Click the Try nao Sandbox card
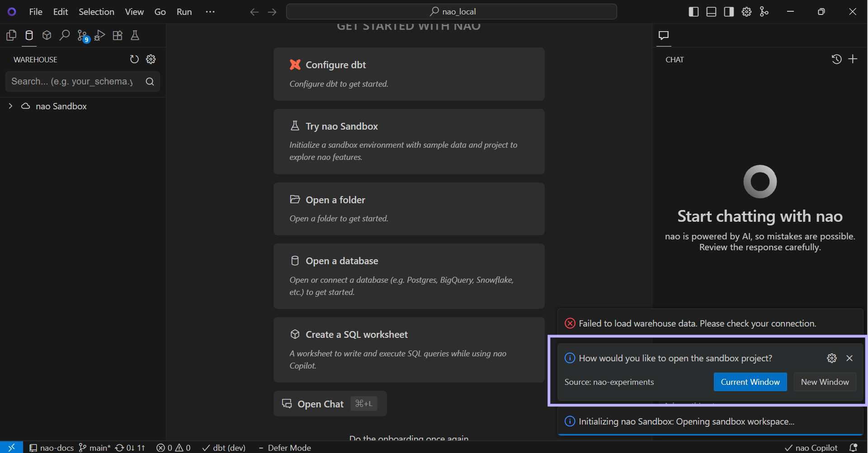868x453 pixels. click(409, 141)
